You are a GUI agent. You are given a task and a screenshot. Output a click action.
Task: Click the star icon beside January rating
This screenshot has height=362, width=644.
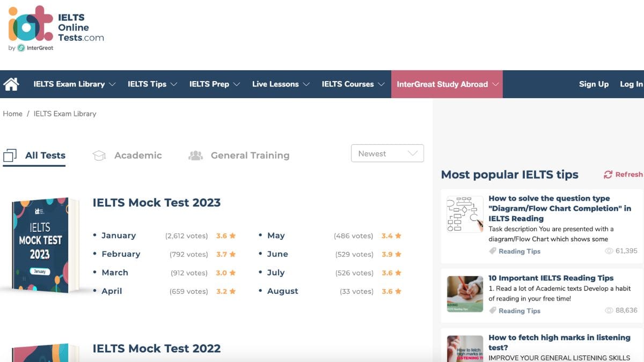[x=233, y=236]
